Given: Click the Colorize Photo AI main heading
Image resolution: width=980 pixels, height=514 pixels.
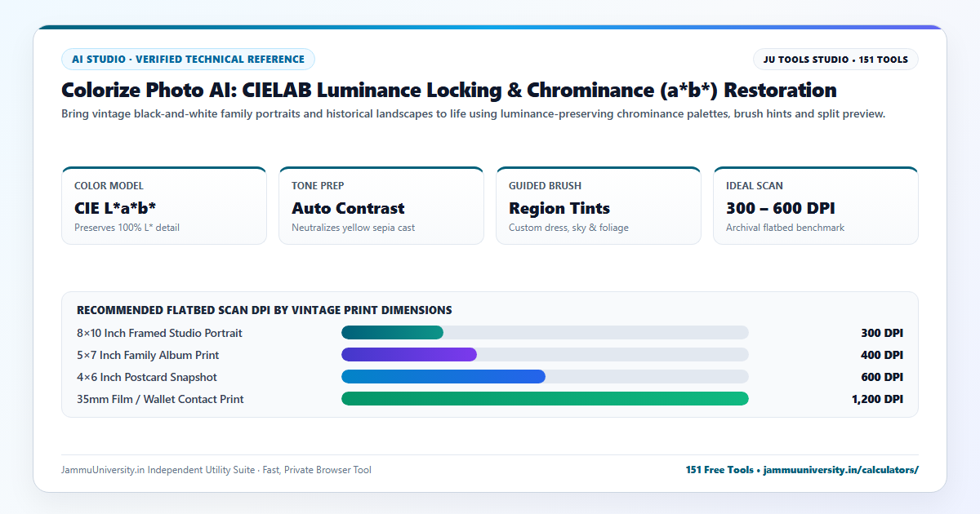Looking at the screenshot, I should [x=449, y=90].
